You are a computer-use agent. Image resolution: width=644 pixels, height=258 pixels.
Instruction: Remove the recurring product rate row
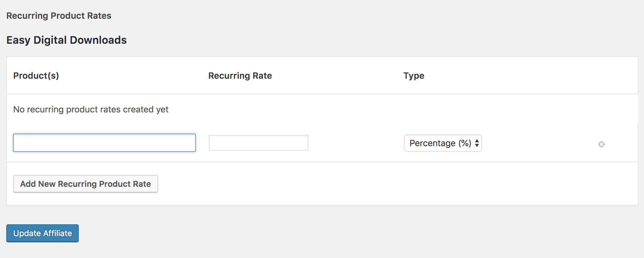pos(601,144)
